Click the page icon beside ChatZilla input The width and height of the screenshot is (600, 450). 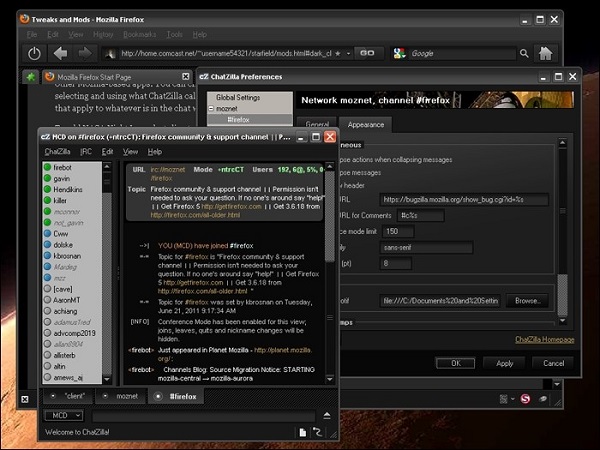[x=301, y=432]
